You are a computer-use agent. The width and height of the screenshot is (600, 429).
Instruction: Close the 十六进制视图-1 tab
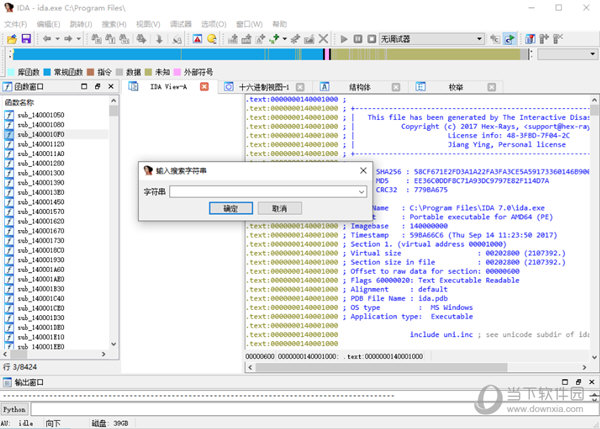300,87
